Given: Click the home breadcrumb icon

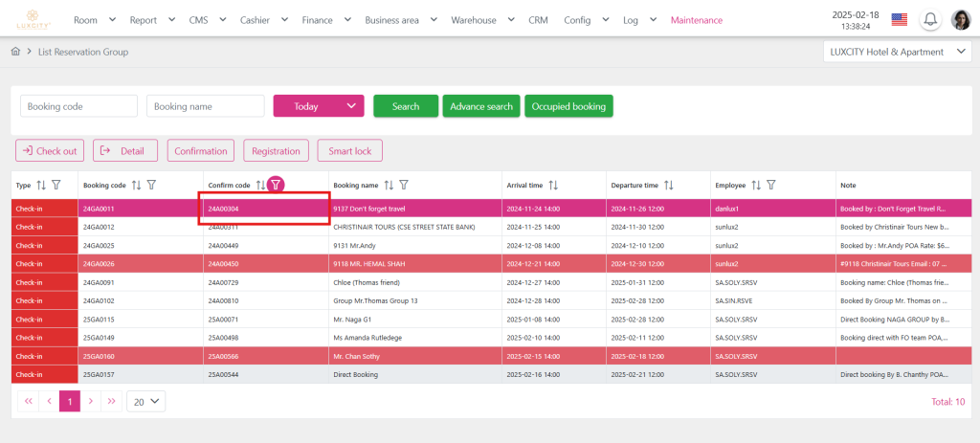Looking at the screenshot, I should point(15,52).
